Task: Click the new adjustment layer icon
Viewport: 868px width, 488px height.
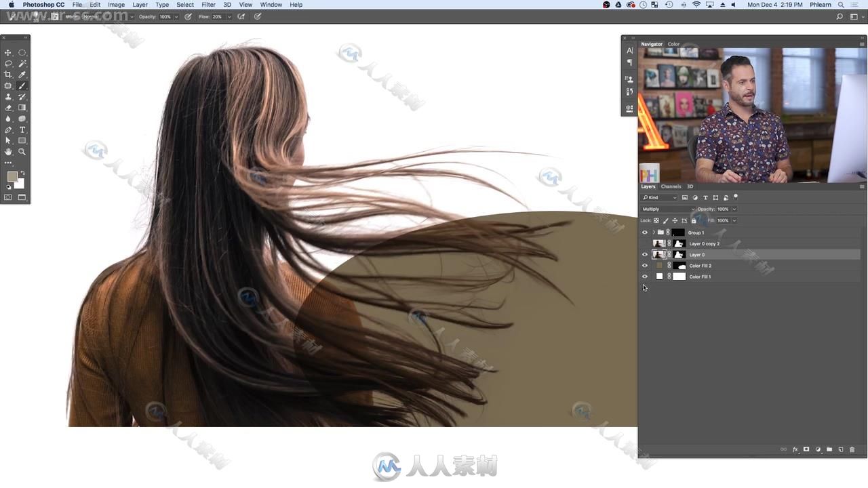Action: pyautogui.click(x=818, y=449)
